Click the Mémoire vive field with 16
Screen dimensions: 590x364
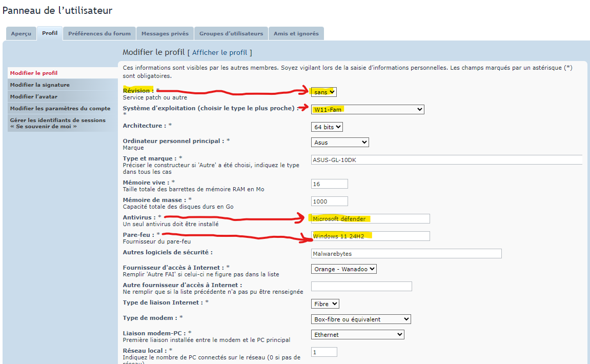329,184
